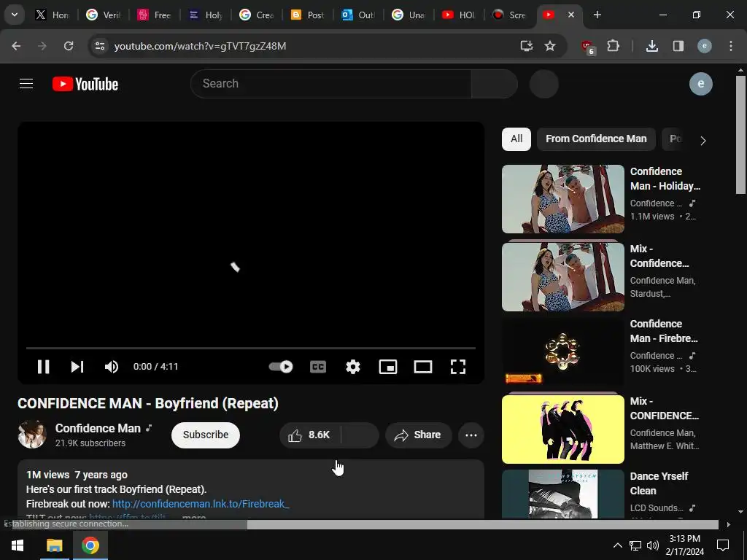This screenshot has width=747, height=560.
Task: Open the Extensions puzzle icon
Action: [613, 46]
